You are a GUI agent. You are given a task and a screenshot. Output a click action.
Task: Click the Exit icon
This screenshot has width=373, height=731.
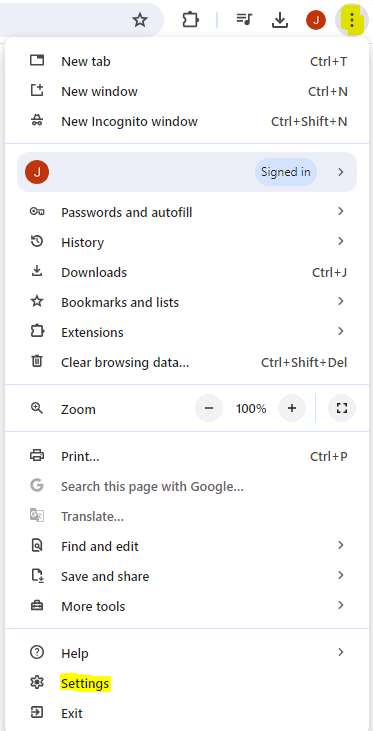[37, 713]
